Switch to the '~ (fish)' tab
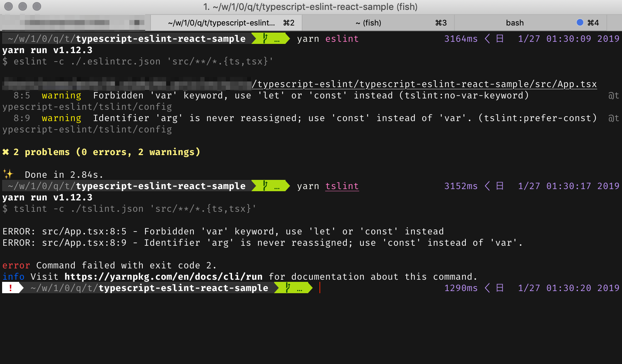Image resolution: width=622 pixels, height=364 pixels. coord(368,22)
